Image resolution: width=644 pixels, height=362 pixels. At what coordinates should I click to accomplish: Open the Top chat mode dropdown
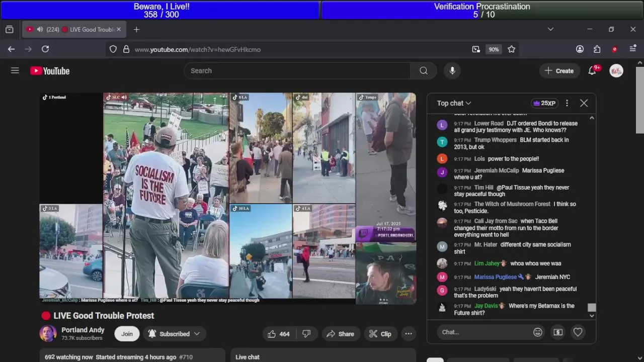point(454,103)
